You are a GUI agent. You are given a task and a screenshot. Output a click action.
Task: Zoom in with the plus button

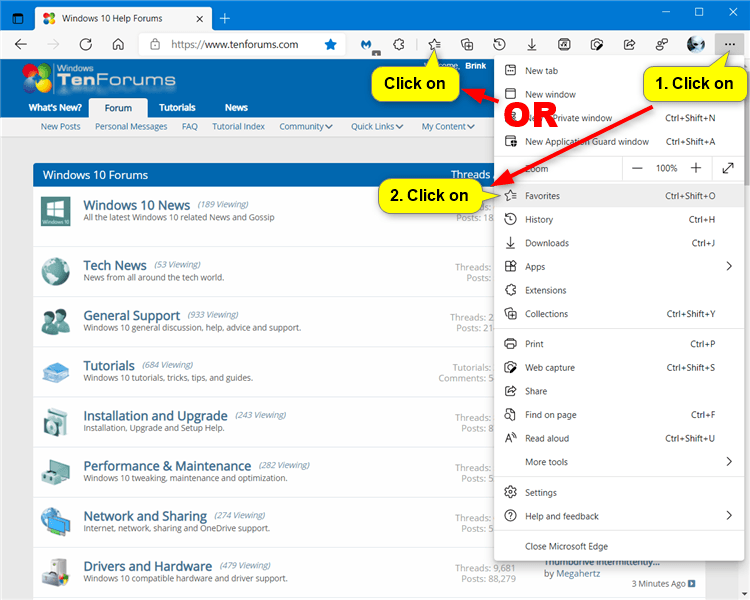pyautogui.click(x=696, y=168)
